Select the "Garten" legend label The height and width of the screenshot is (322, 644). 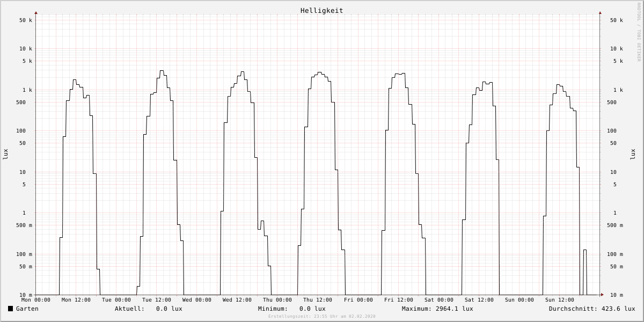pos(27,309)
